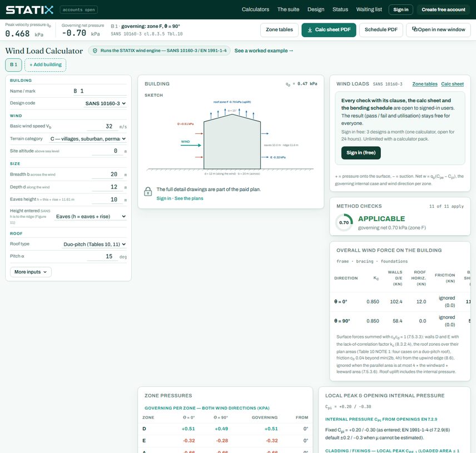Open the Design menu item
This screenshot has height=453, width=476.
click(316, 9)
